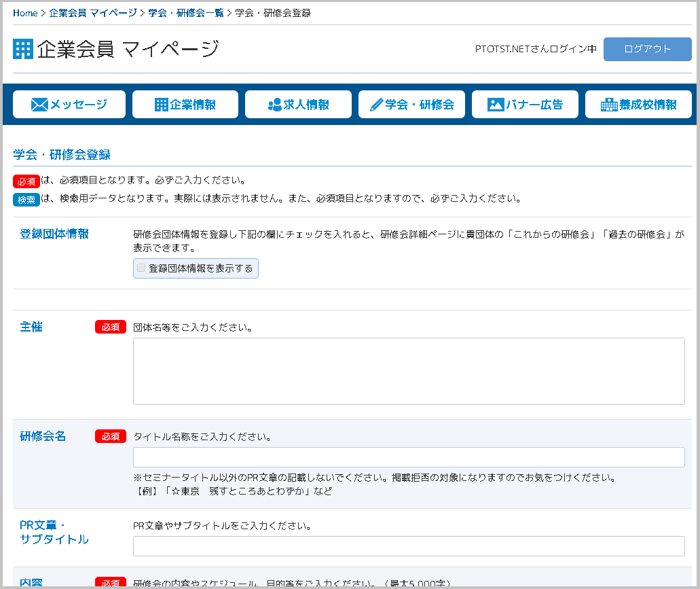
Task: Click the picture icon on バナー広告
Action: click(496, 105)
